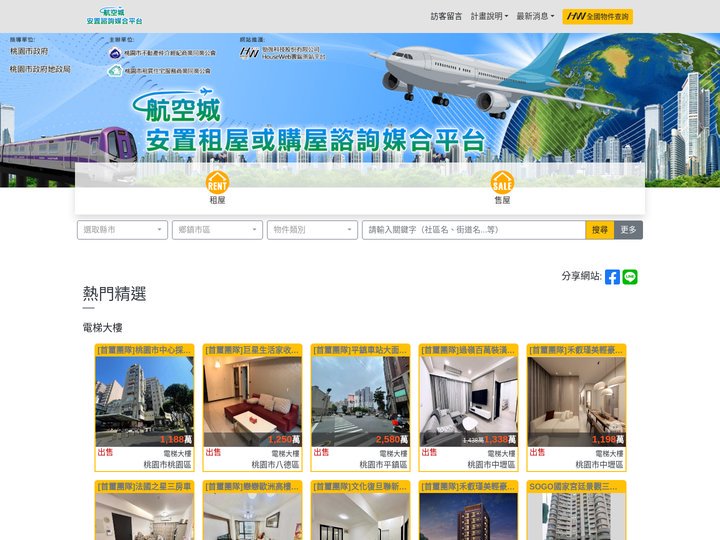The image size is (720, 540).
Task: Open the 訪客留言 menu item
Action: click(446, 16)
